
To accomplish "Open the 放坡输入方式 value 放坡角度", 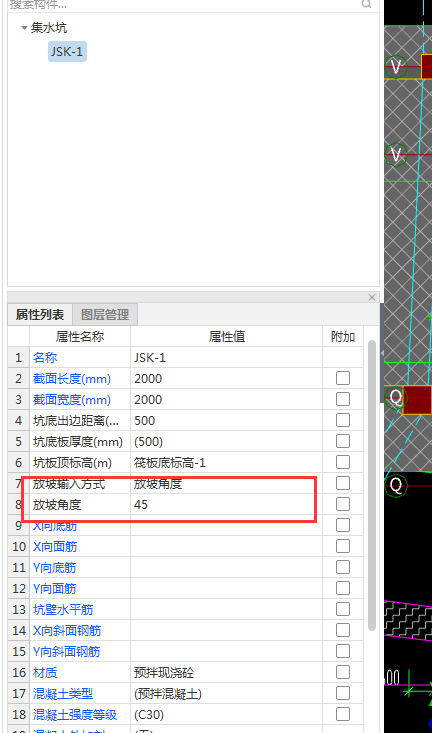I will [226, 484].
